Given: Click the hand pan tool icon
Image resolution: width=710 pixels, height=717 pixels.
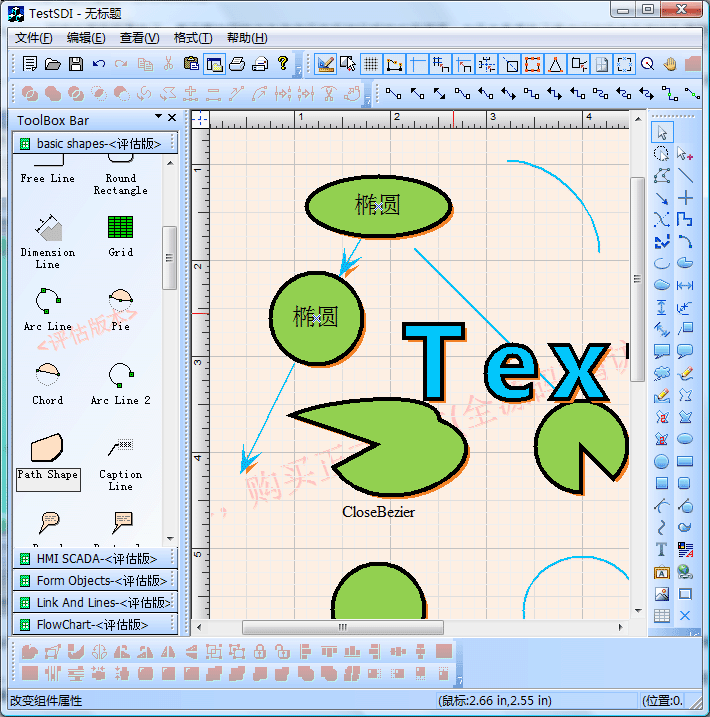Looking at the screenshot, I should click(670, 64).
